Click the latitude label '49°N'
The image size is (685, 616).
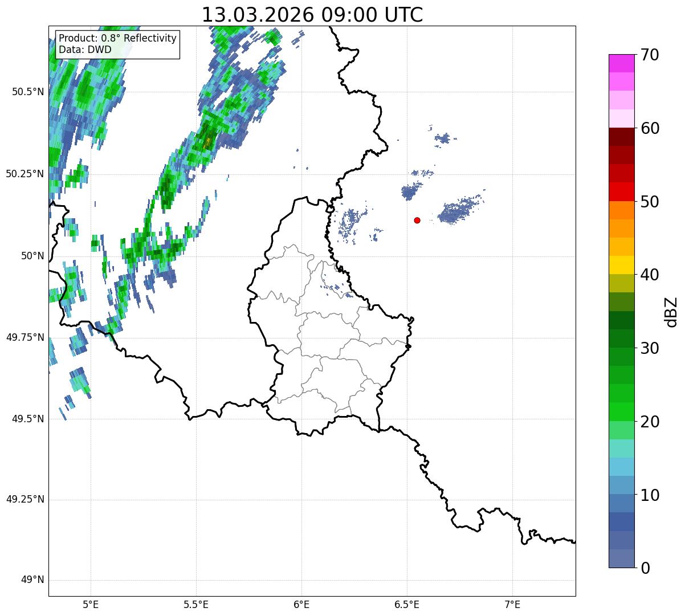[x=32, y=580]
